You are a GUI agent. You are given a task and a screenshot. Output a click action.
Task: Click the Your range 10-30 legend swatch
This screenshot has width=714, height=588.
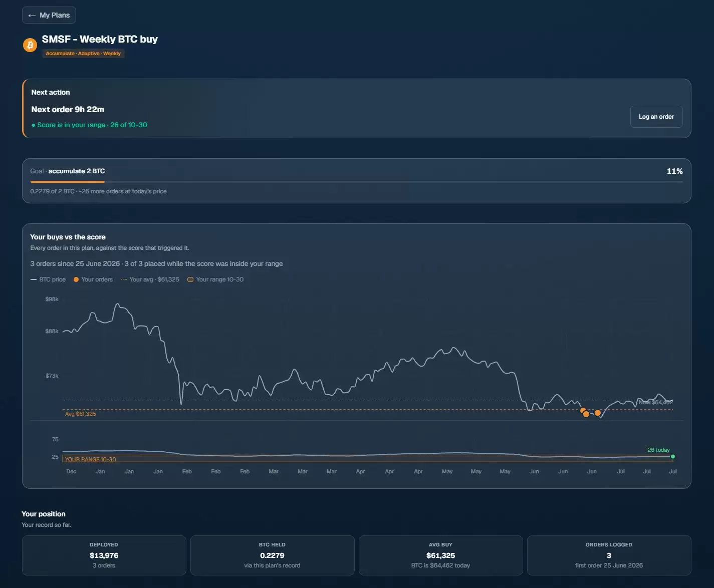tap(190, 279)
